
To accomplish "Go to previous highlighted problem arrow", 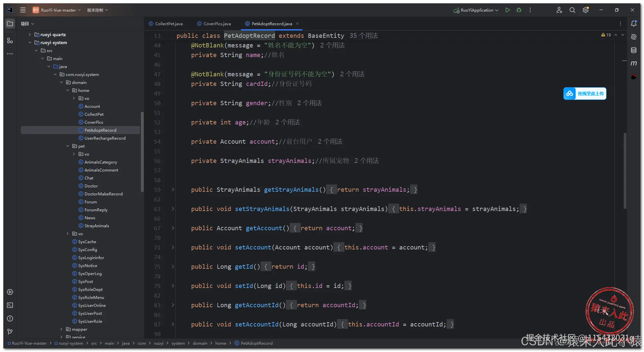I will (x=616, y=35).
